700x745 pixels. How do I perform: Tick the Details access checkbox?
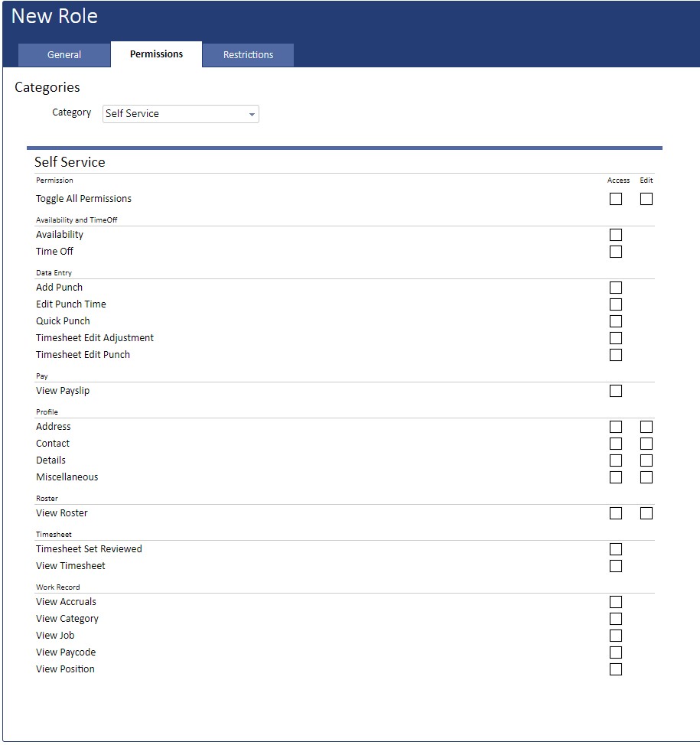click(x=615, y=460)
